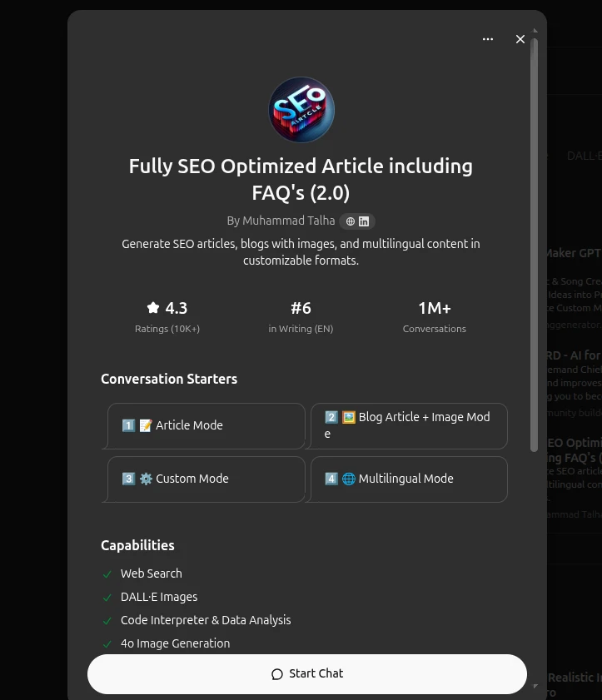The image size is (602, 700).
Task: Click the scrollbar down arrow
Action: click(535, 686)
